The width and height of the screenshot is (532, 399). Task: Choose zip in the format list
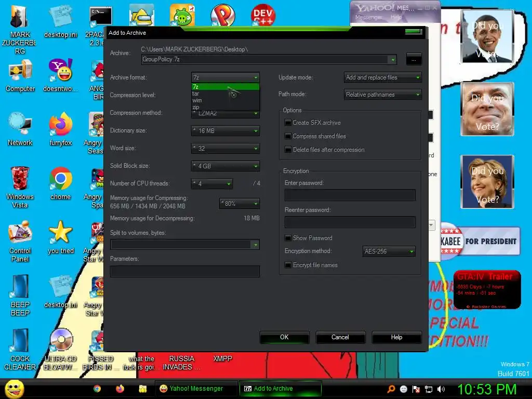(x=225, y=107)
